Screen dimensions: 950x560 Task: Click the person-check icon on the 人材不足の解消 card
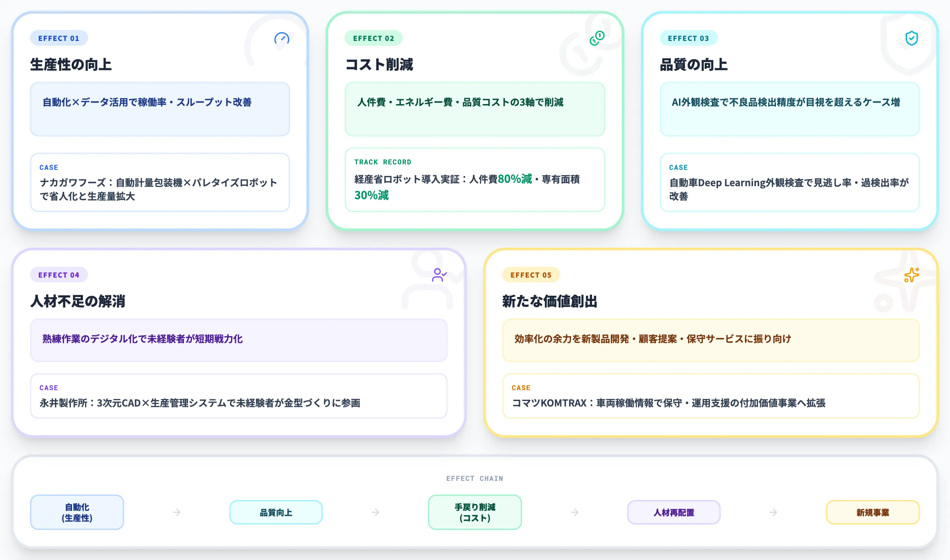coord(439,275)
